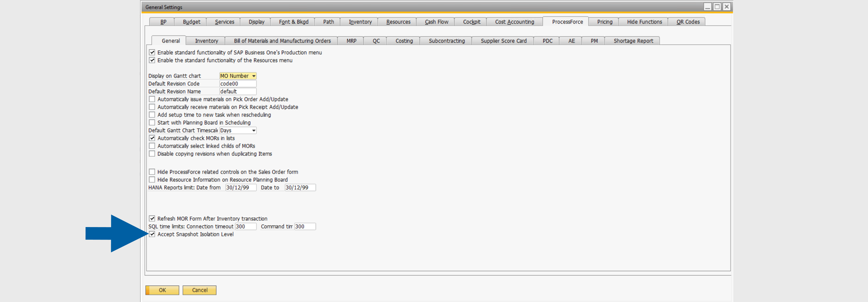
Task: Check Start with Planning Board in Scheduling
Action: click(x=152, y=122)
